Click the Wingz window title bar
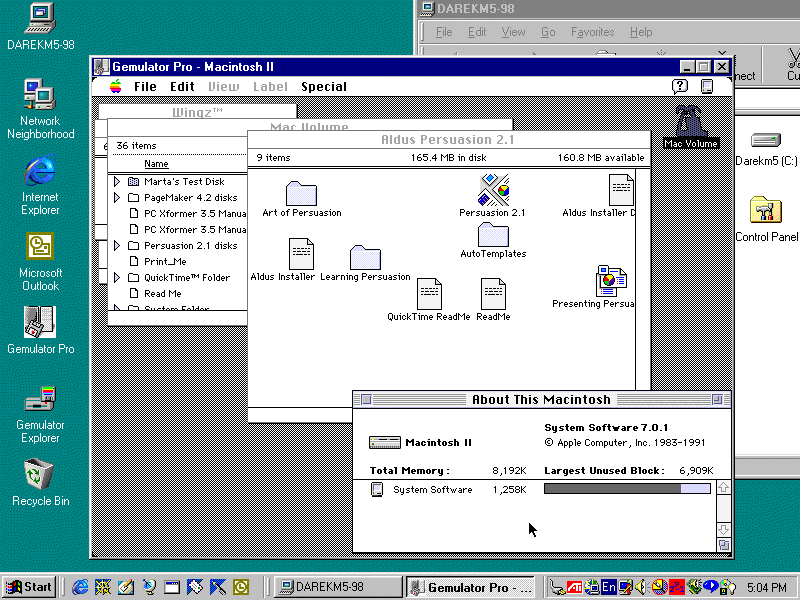The height and width of the screenshot is (600, 800). point(197,111)
